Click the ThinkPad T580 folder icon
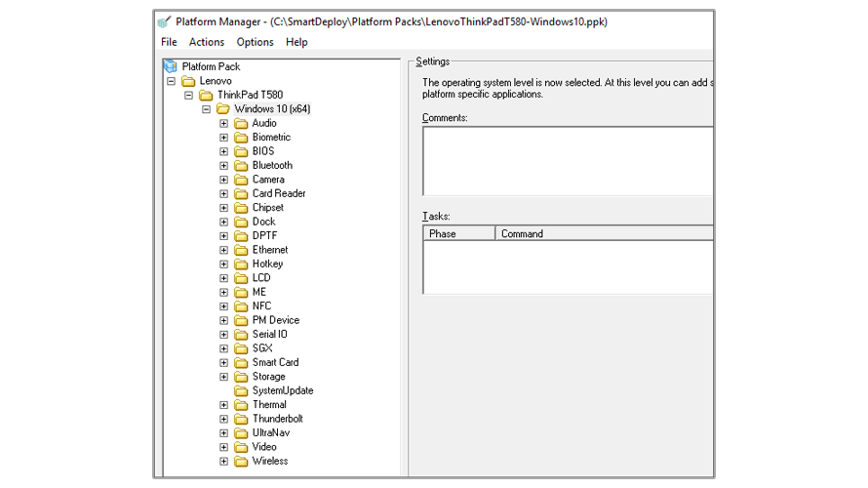 coord(206,95)
